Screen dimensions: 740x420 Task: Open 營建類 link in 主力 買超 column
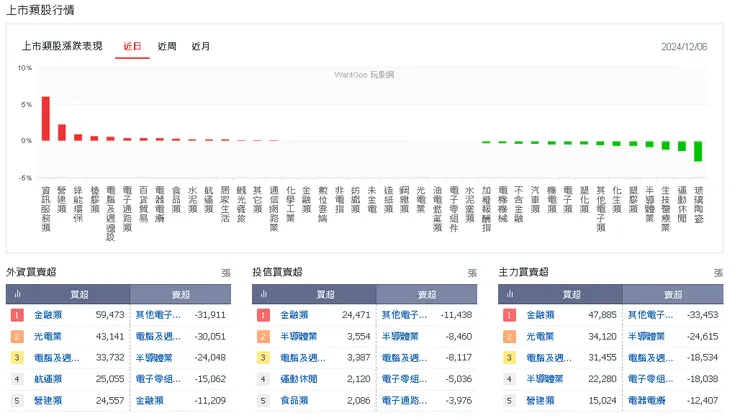tap(541, 401)
